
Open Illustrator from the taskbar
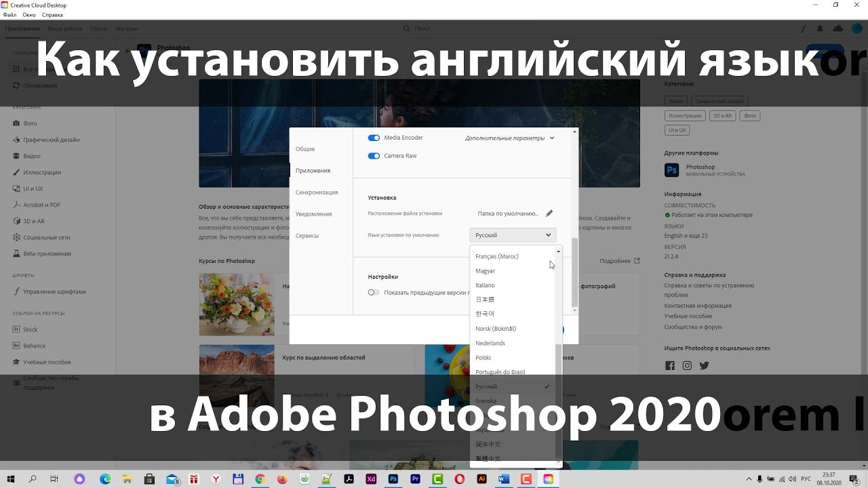tap(481, 479)
